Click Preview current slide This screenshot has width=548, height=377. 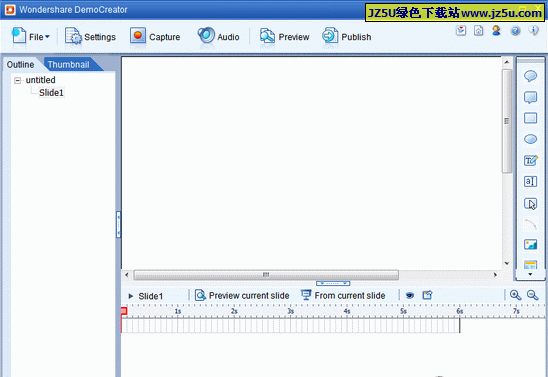242,295
